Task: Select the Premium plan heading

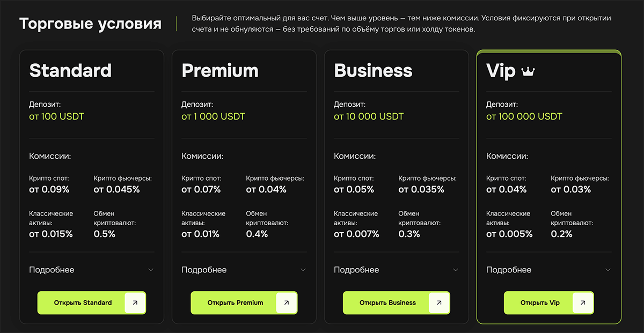Action: click(x=220, y=71)
